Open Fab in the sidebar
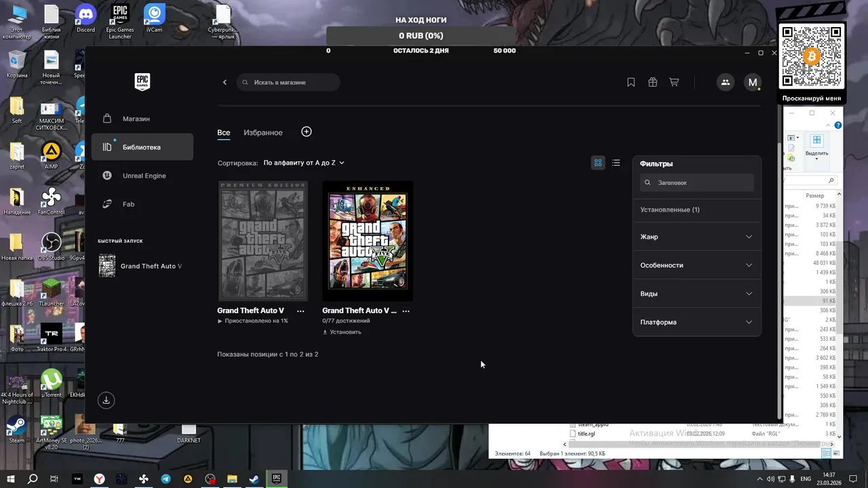Screen dimensions: 868x488 142,204
